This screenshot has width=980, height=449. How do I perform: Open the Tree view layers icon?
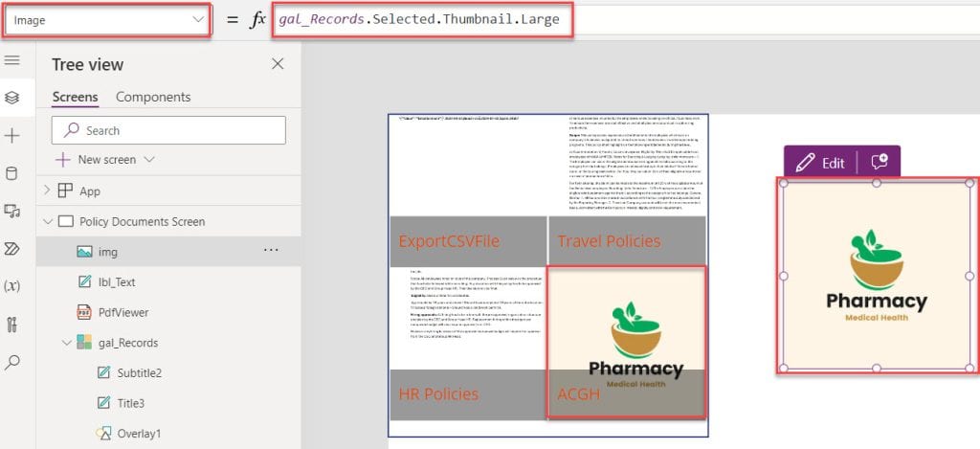(x=11, y=98)
